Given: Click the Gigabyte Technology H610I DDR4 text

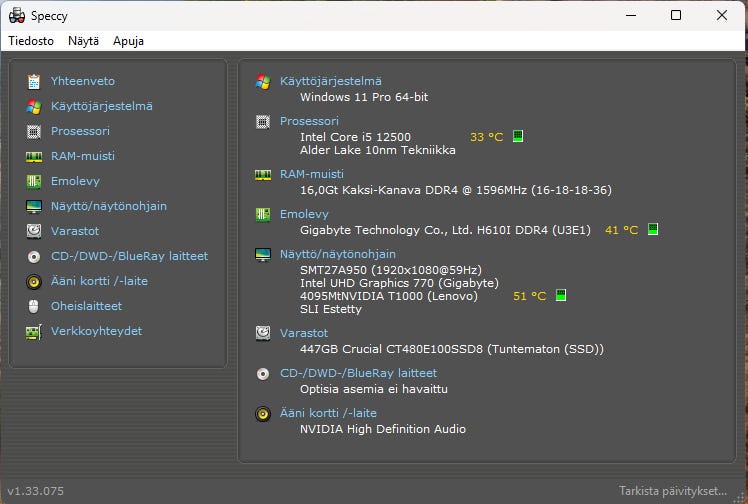Looking at the screenshot, I should [445, 230].
